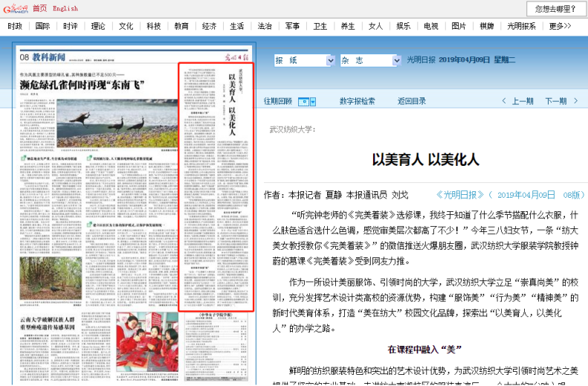Select the highlighted 以美育人 article on page
Image resolution: width=588 pixels, height=386 pixels.
point(216,187)
